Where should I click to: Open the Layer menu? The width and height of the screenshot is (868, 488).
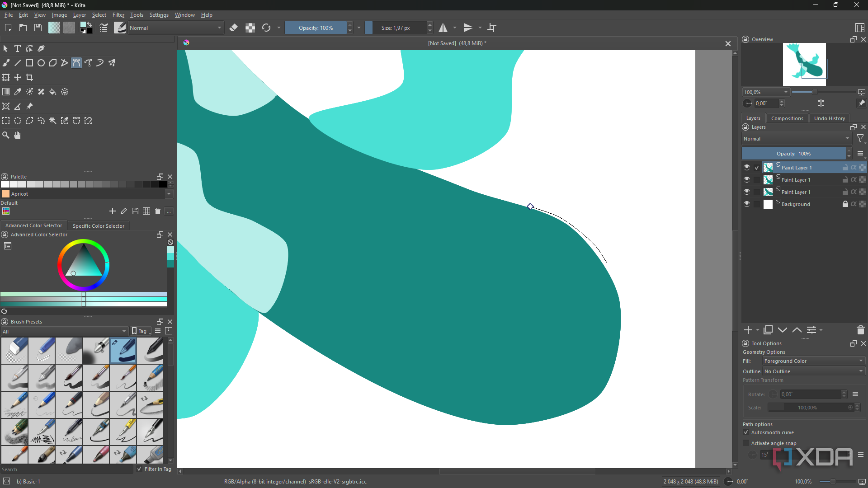pyautogui.click(x=79, y=15)
